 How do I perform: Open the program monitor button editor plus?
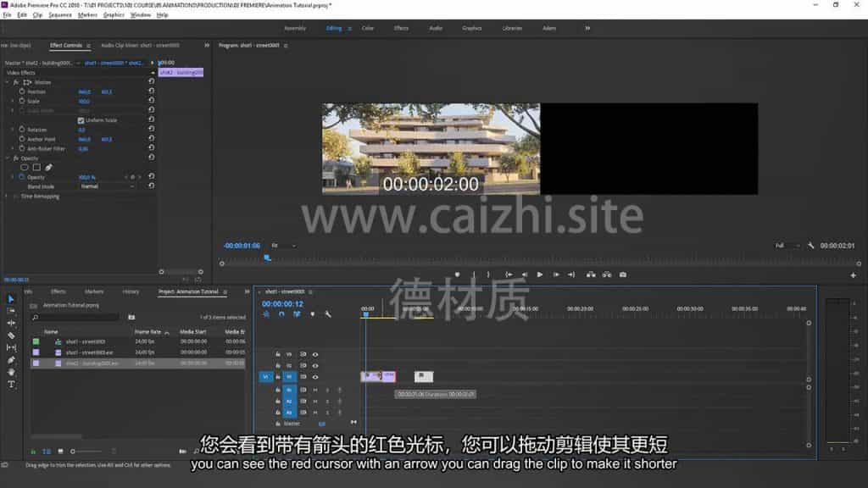[853, 275]
